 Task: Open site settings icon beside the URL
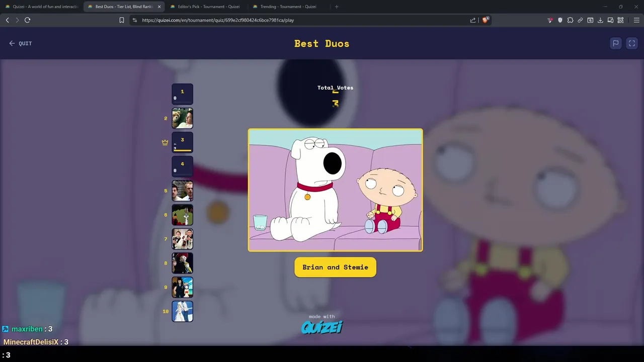click(x=134, y=20)
